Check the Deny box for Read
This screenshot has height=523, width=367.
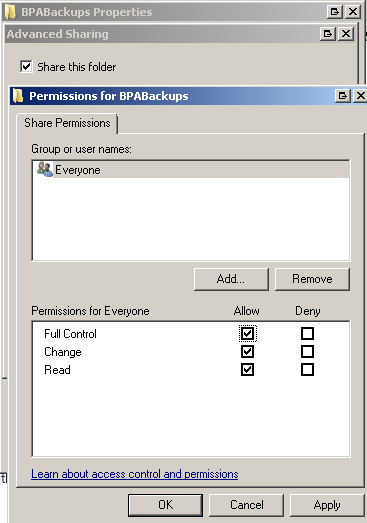[x=307, y=370]
